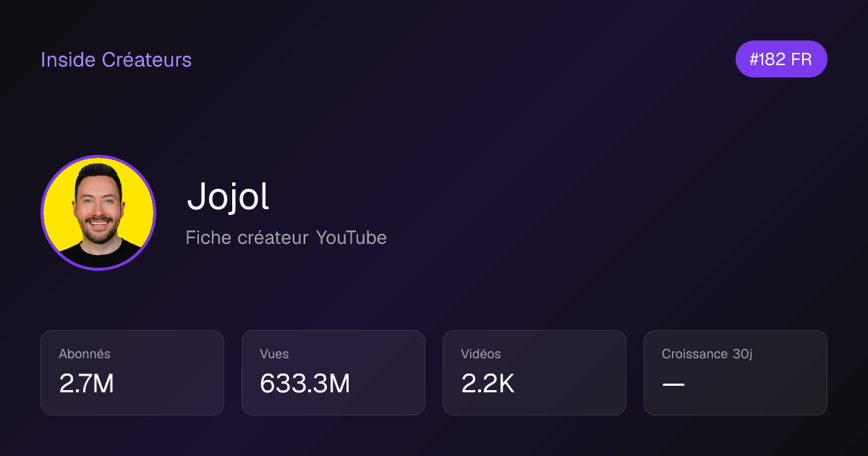This screenshot has height=456, width=868.
Task: Select the dash placeholder under Croissance 30j
Action: 673,384
